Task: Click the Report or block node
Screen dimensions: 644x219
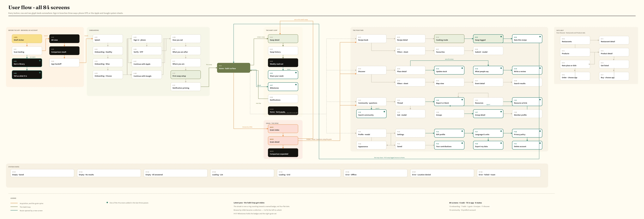Action: pyautogui.click(x=449, y=102)
